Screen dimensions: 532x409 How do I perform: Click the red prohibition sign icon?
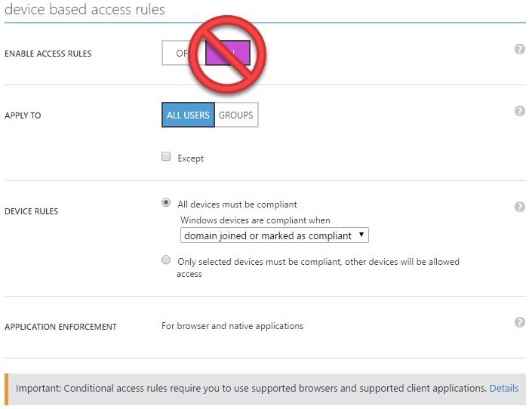(226, 51)
